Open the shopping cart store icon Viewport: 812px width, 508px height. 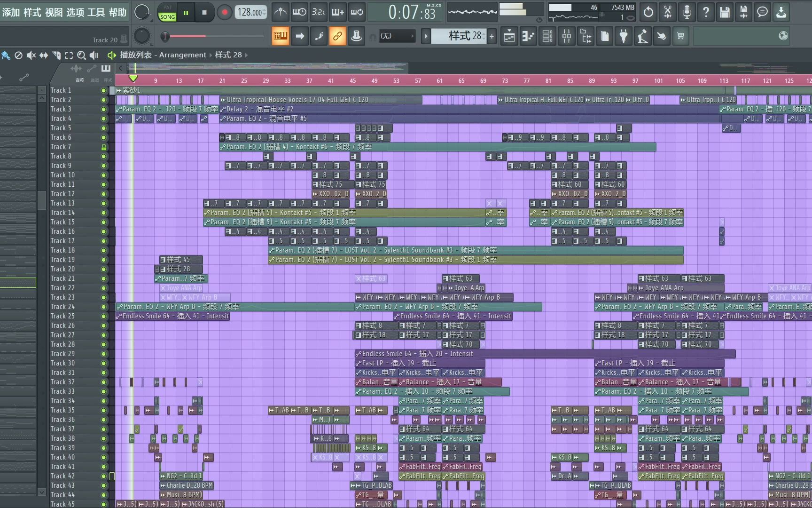click(680, 36)
